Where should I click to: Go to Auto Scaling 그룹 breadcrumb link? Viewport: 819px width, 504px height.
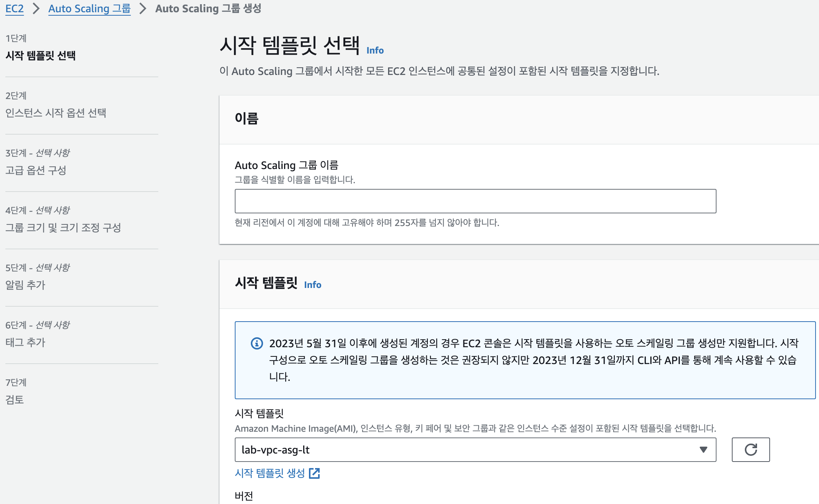[x=89, y=8]
